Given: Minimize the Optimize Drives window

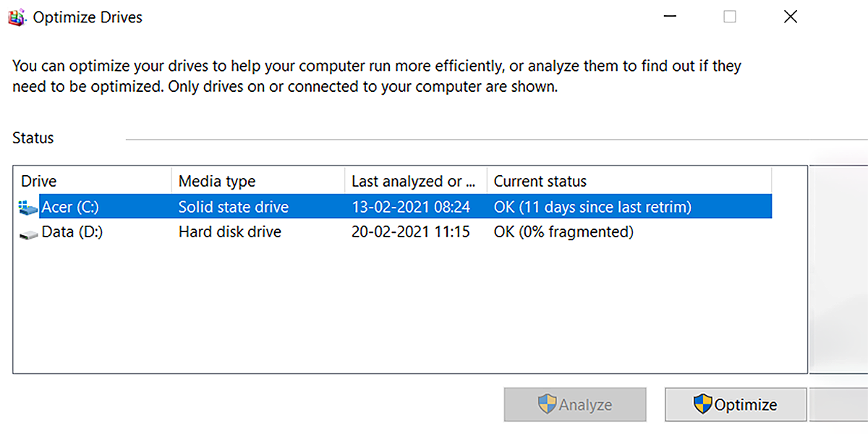Looking at the screenshot, I should click(669, 16).
